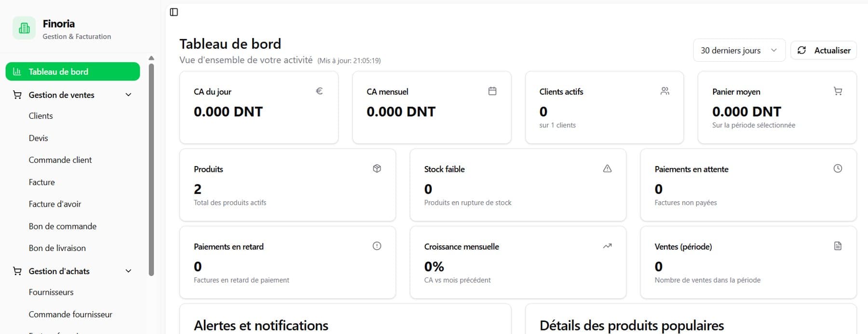
Task: Click the cart icon beside Gestion d'achats
Action: [17, 271]
